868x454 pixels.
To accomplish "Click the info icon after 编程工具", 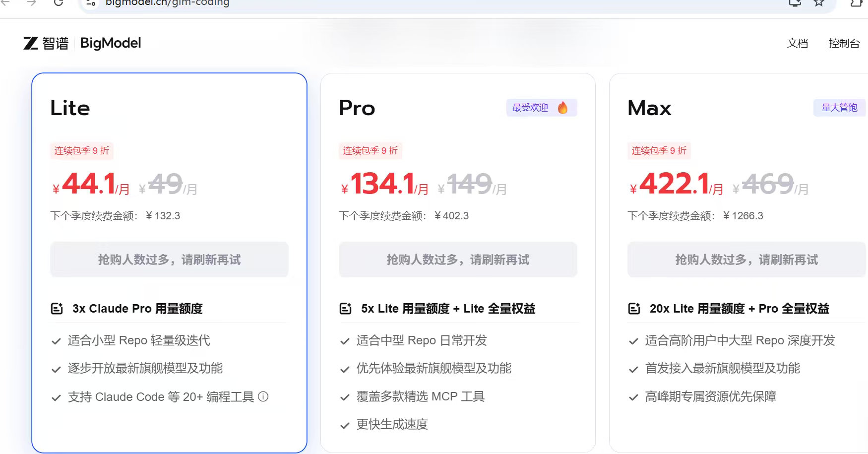I will coord(263,396).
